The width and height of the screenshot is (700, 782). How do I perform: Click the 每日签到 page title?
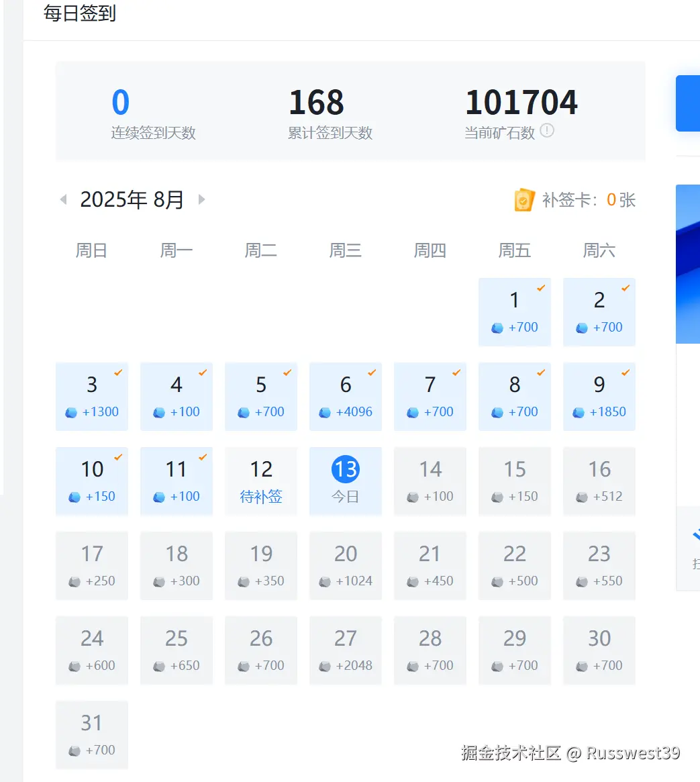[80, 13]
